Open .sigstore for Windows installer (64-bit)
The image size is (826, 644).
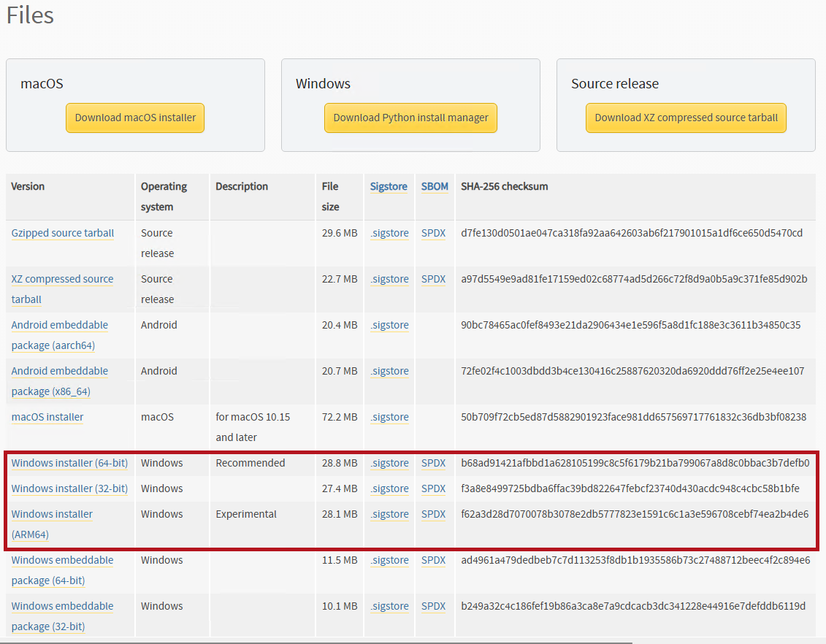pyautogui.click(x=389, y=463)
